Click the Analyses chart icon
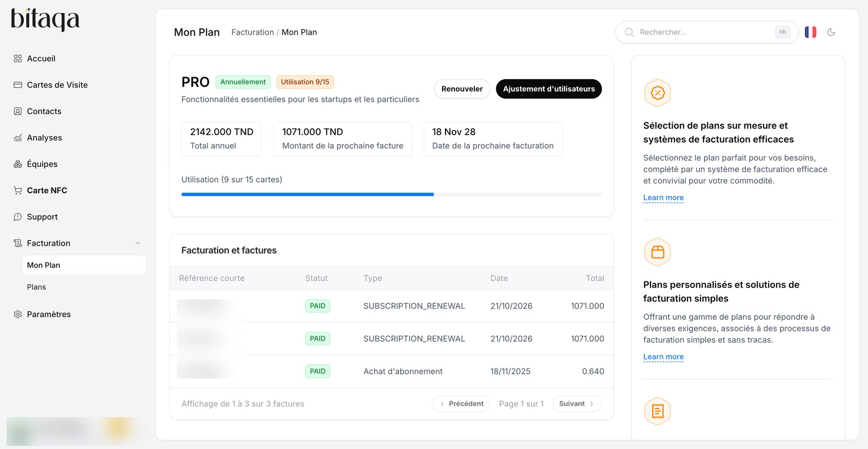Viewport: 868px width, 449px height. click(18, 138)
